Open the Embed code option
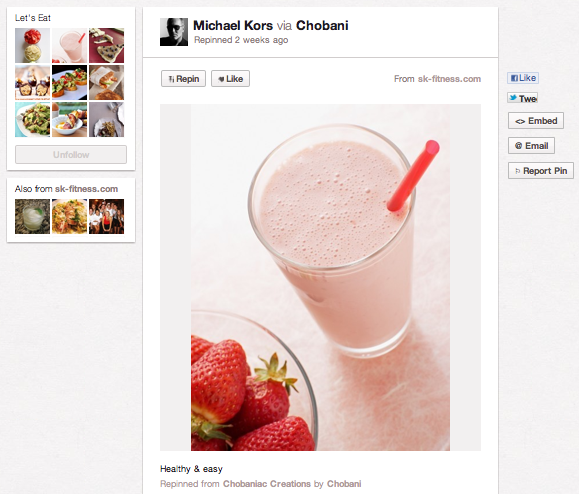Image resolution: width=579 pixels, height=494 pixels. (x=535, y=121)
